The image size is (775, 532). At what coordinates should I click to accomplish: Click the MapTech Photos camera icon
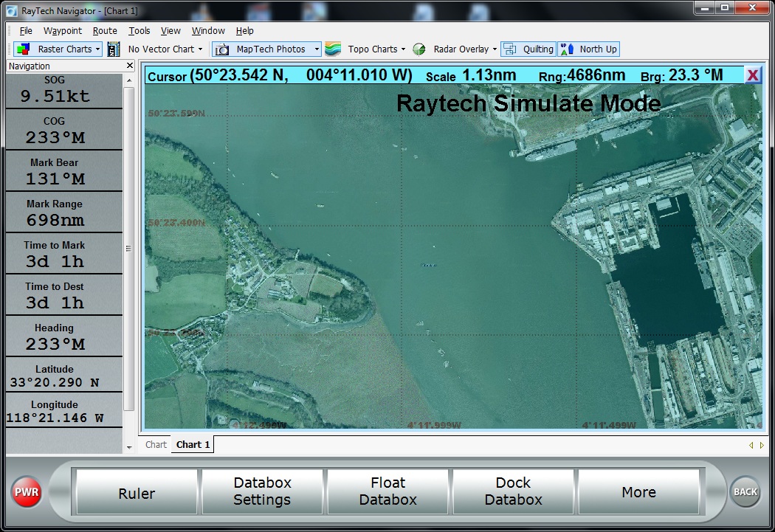pos(222,49)
